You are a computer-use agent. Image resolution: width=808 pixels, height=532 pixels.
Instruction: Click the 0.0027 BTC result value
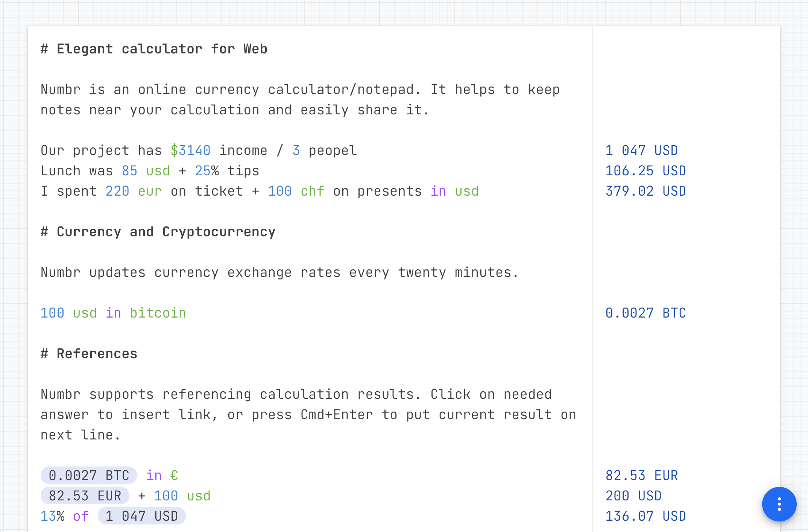tap(645, 313)
